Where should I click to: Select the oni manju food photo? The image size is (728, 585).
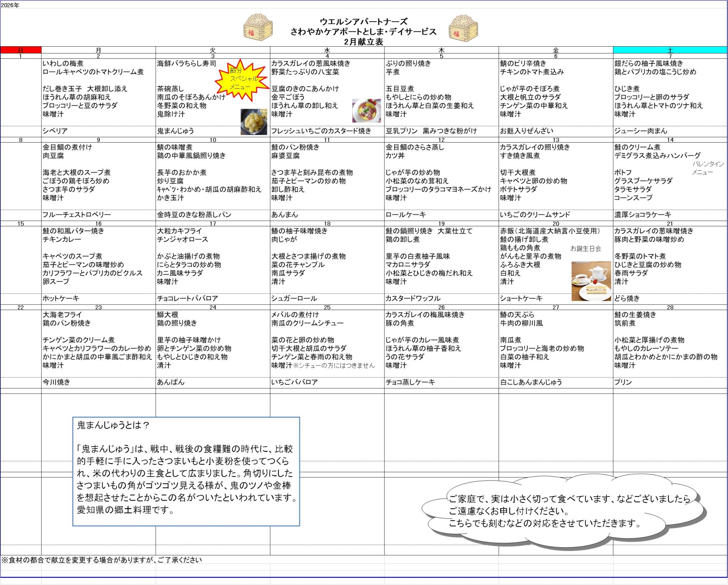(x=254, y=122)
